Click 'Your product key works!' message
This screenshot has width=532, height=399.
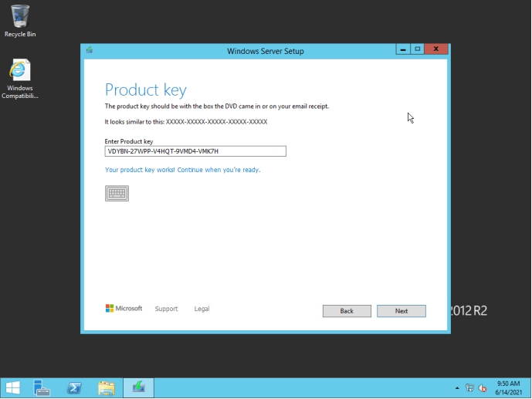pos(182,170)
